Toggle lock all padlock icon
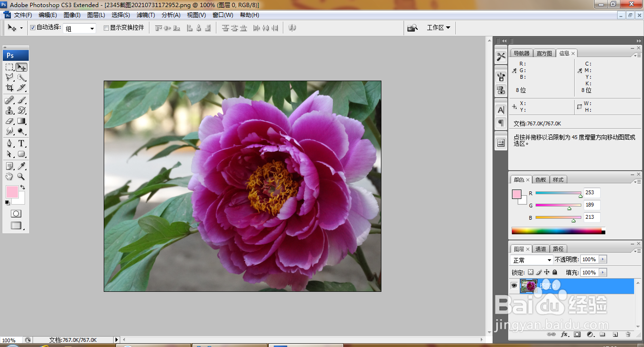The image size is (644, 347). point(555,272)
